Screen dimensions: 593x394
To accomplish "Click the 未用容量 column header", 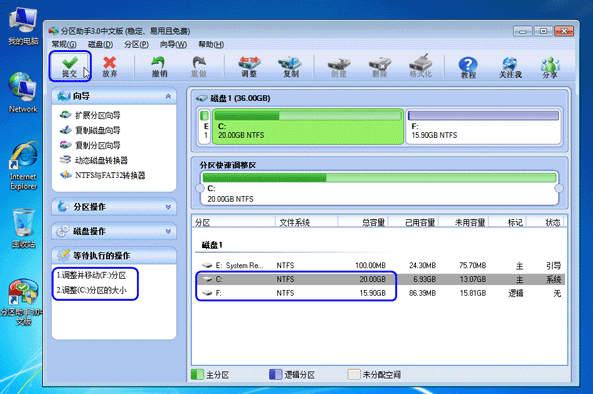I will [463, 222].
